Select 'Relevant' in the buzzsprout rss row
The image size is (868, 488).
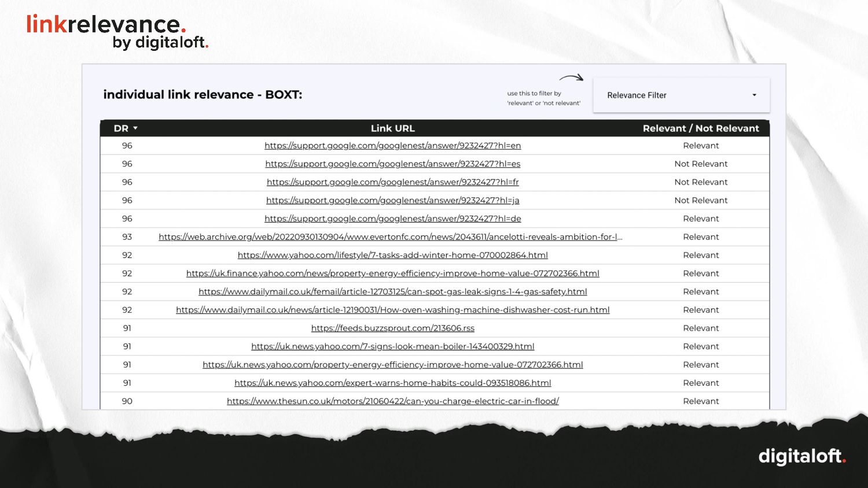[701, 328]
